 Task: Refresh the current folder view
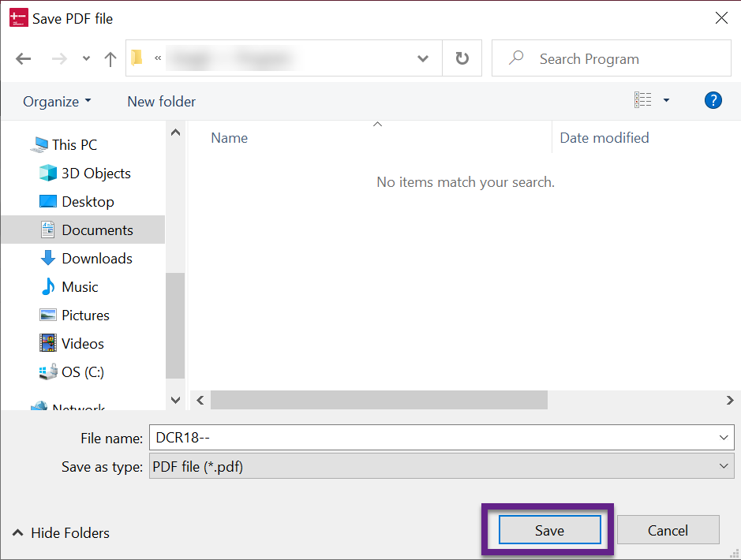click(462, 58)
